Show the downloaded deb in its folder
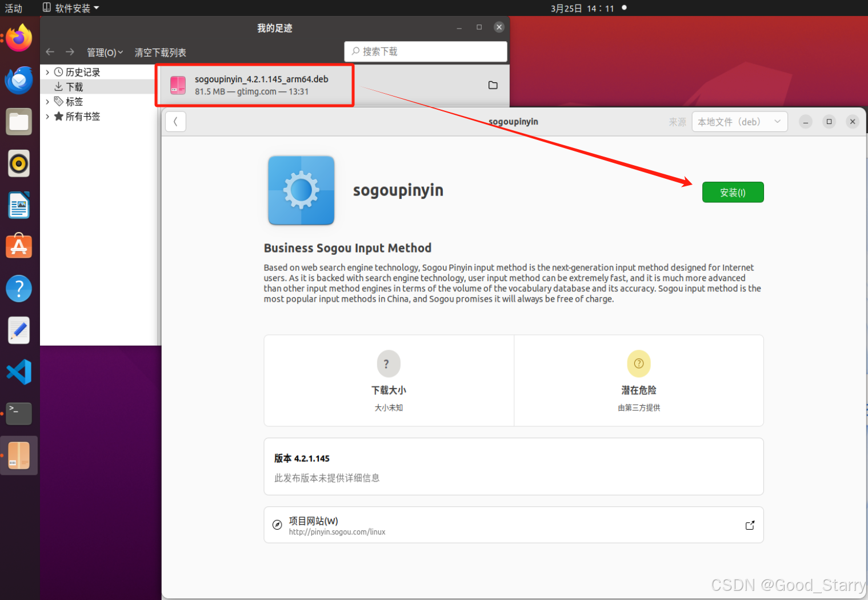Screen dimensions: 868x600 pos(493,85)
